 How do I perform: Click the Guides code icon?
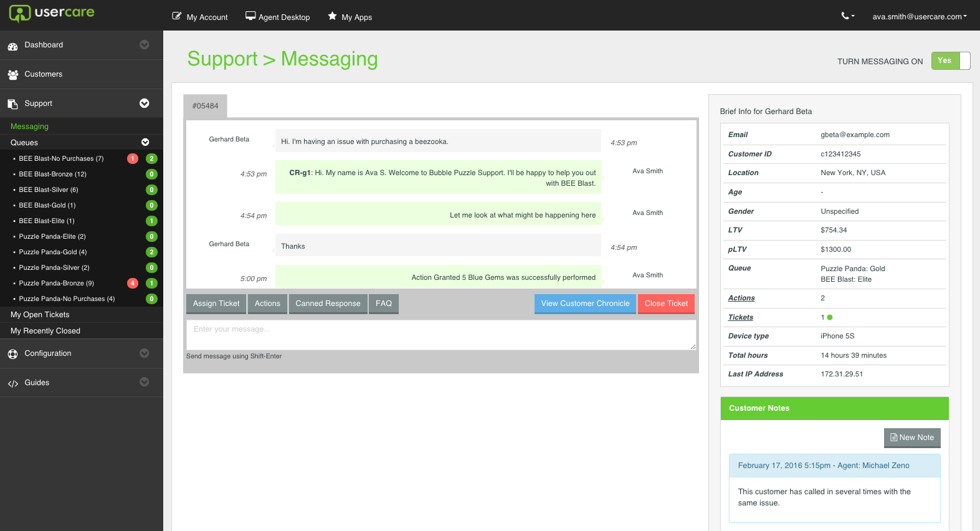point(13,383)
